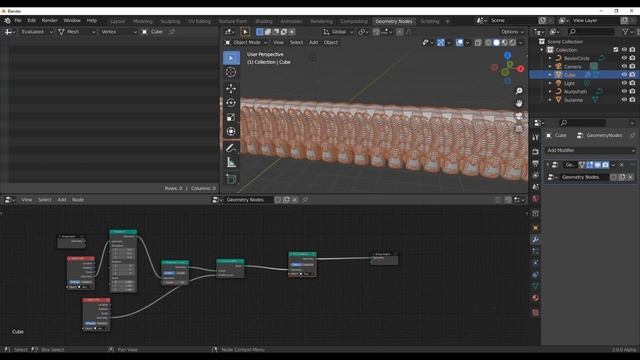Toggle visibility eye for Camera
This screenshot has width=640, height=360.
point(624,67)
